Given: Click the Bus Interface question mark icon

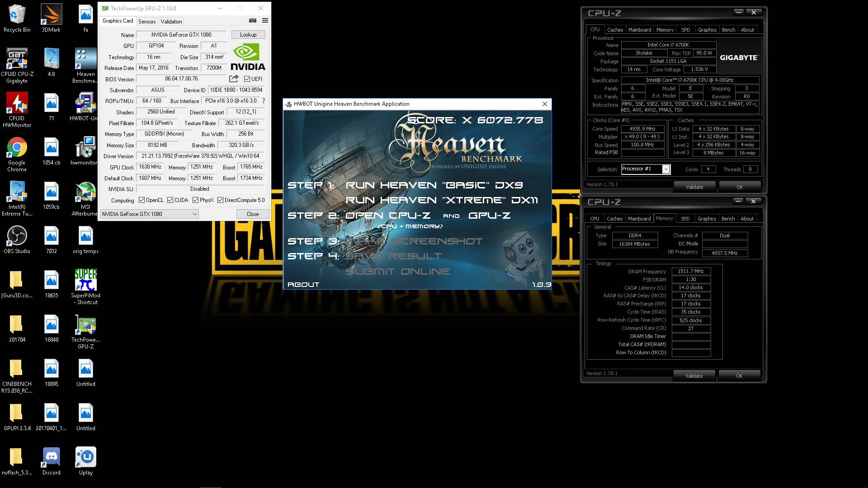Looking at the screenshot, I should pos(264,101).
